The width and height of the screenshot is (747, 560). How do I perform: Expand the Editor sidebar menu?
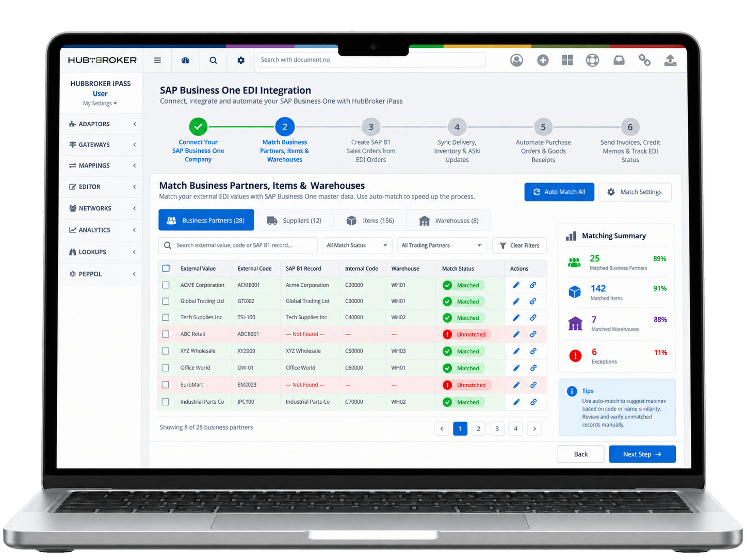pos(101,187)
